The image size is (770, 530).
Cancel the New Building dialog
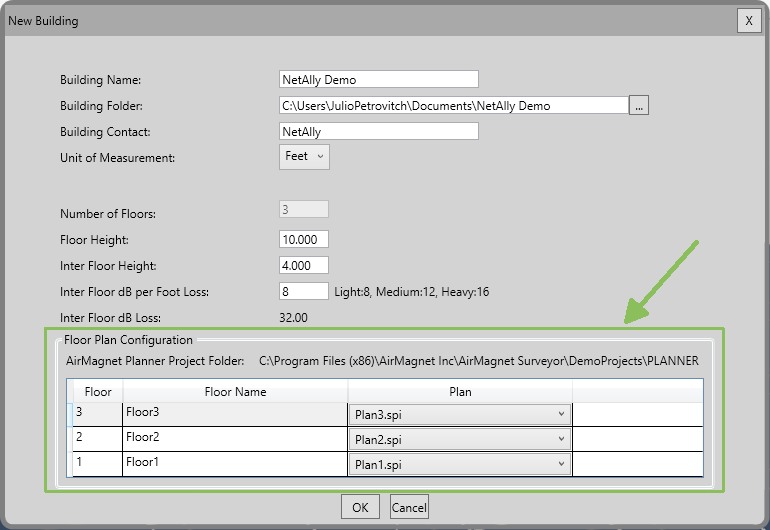(x=409, y=507)
